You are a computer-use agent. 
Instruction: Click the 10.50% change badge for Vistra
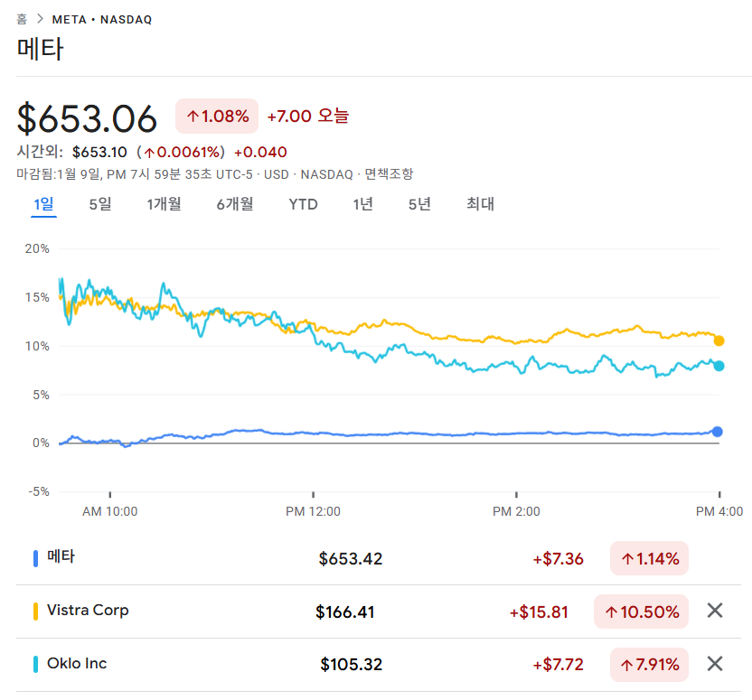click(641, 612)
